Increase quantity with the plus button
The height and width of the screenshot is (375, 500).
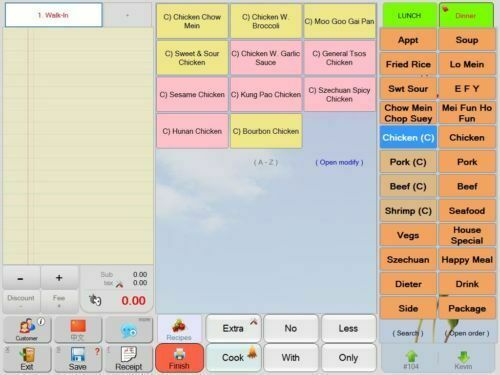tap(59, 278)
